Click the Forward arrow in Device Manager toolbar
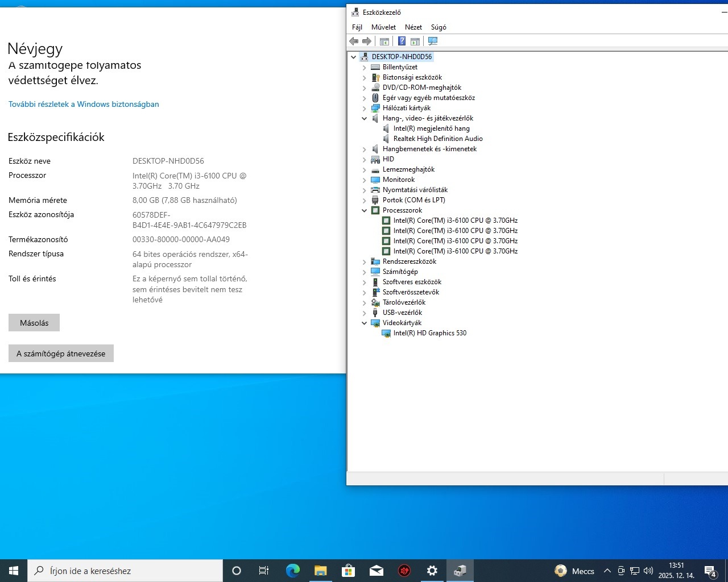Viewport: 728px width, 582px height. tap(367, 41)
